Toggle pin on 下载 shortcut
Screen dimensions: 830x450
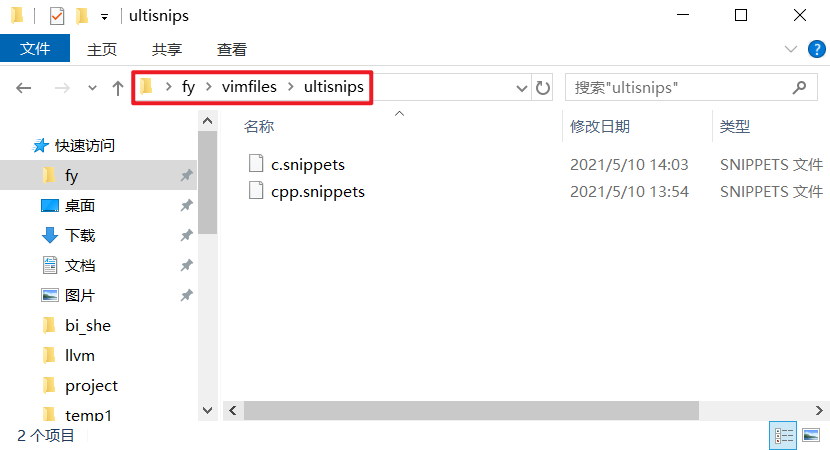tap(186, 235)
